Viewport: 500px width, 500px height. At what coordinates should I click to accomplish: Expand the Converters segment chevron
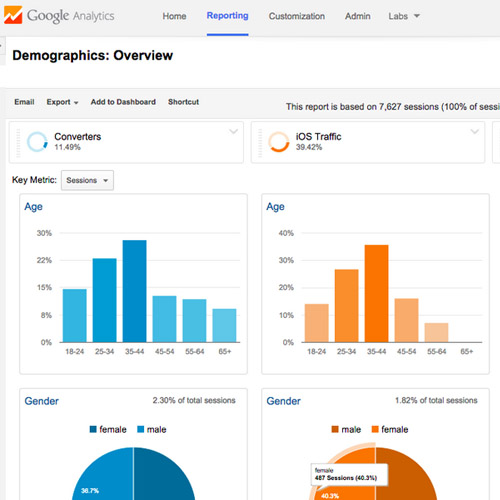click(233, 131)
